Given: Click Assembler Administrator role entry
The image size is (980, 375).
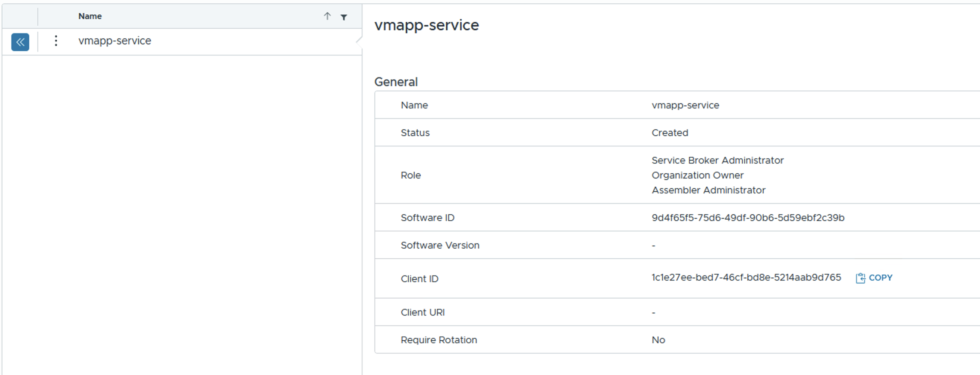Looking at the screenshot, I should pyautogui.click(x=708, y=190).
